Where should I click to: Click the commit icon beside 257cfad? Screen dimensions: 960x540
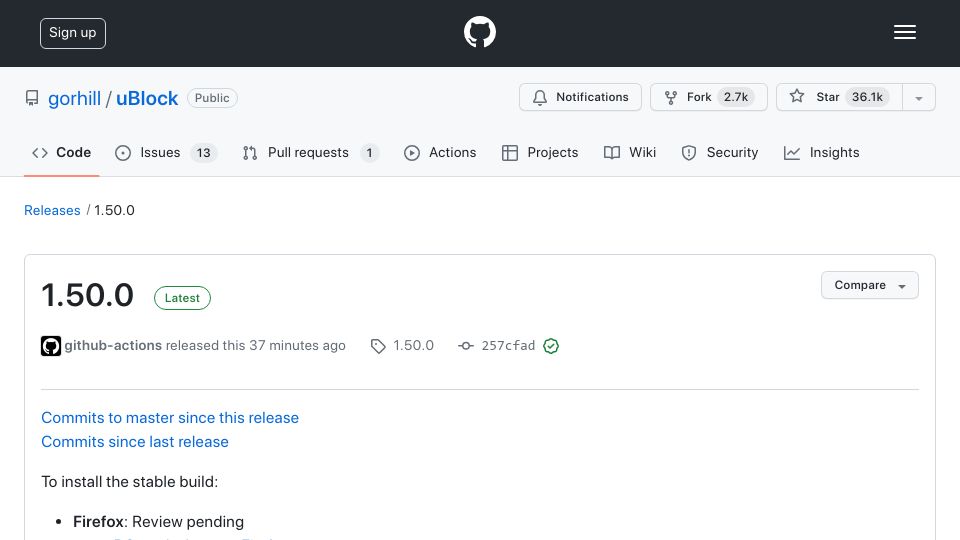[x=466, y=346]
